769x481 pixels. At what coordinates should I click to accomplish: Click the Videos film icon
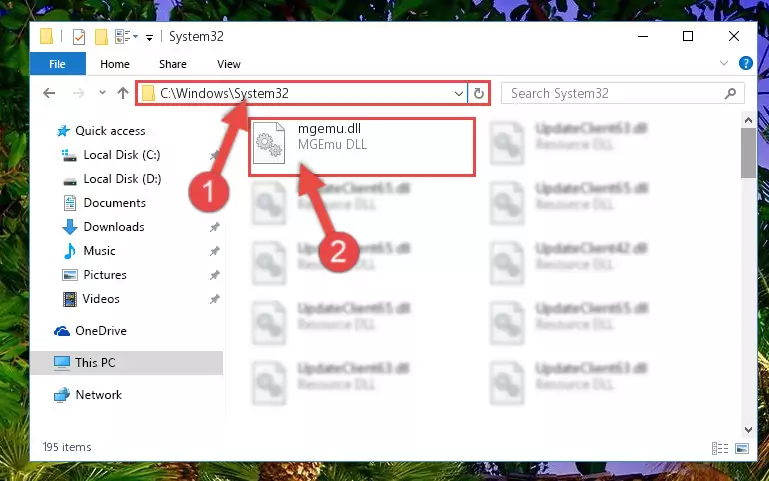coord(70,299)
